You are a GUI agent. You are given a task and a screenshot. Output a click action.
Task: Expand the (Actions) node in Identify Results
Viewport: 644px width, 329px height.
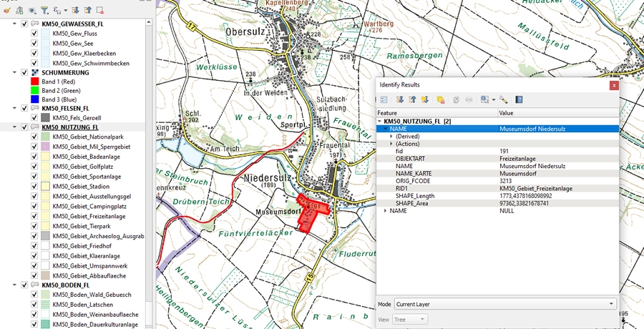[x=391, y=144]
